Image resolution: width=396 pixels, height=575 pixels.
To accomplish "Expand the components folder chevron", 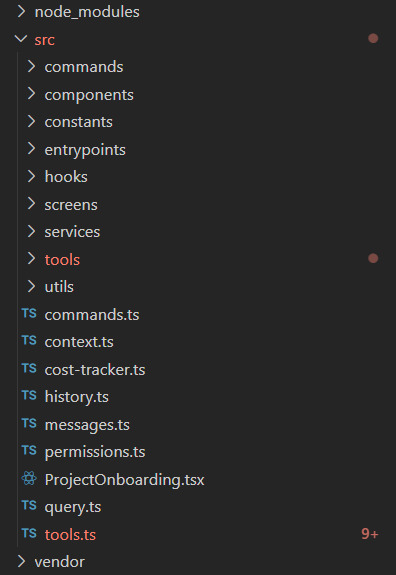I will coord(32,94).
